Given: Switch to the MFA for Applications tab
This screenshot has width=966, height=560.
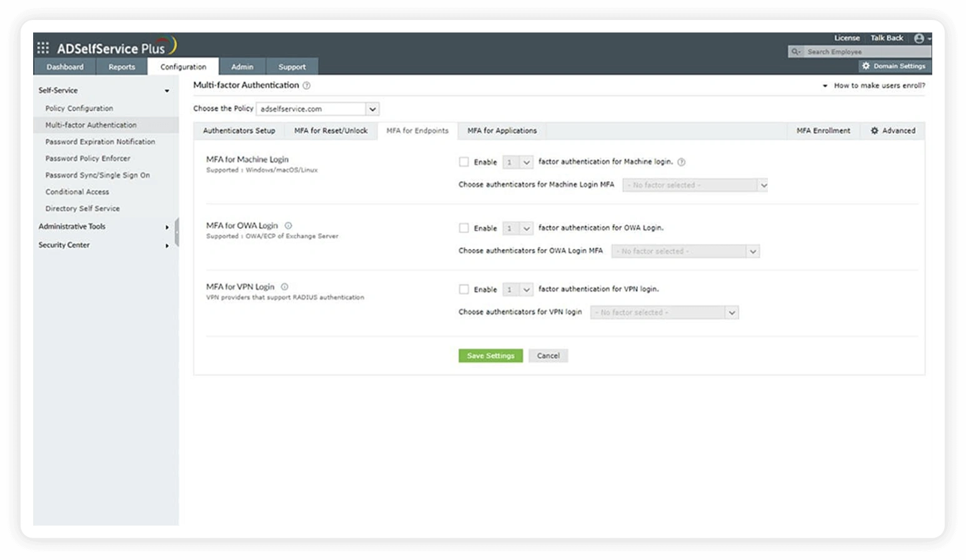Looking at the screenshot, I should (501, 130).
